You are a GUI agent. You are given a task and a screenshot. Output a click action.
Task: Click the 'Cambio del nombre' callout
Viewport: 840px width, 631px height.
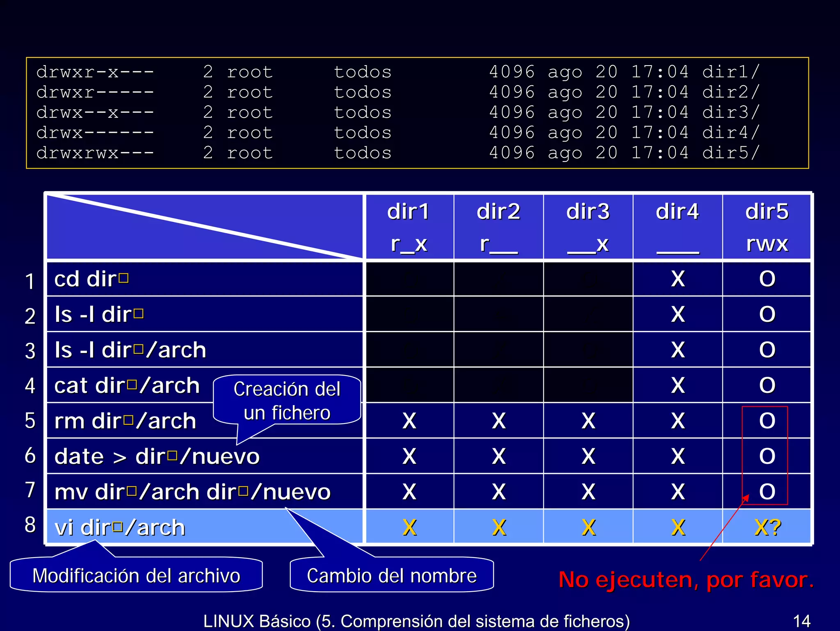[x=392, y=575]
